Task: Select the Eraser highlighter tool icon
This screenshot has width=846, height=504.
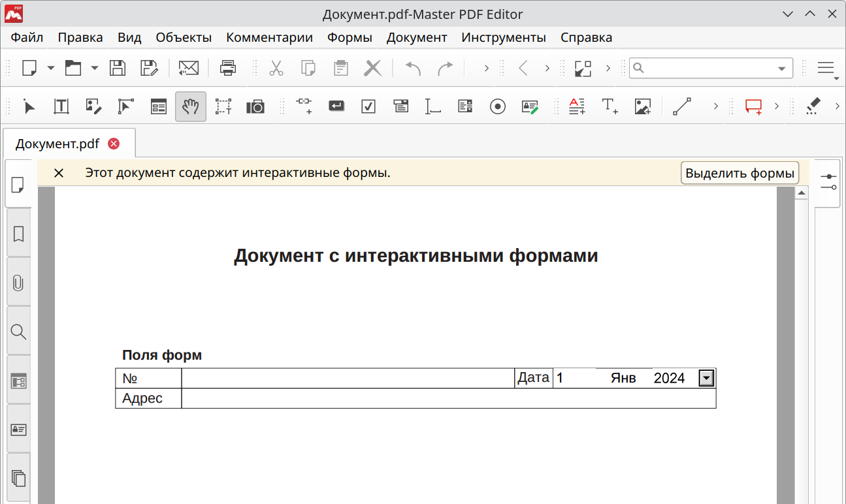Action: tap(813, 106)
